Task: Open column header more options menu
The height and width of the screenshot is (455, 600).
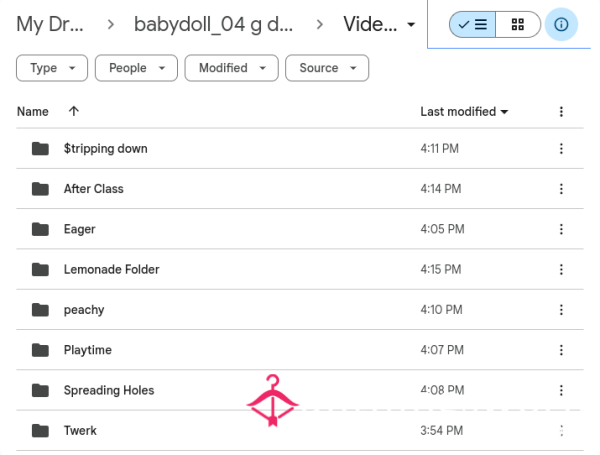Action: point(561,112)
